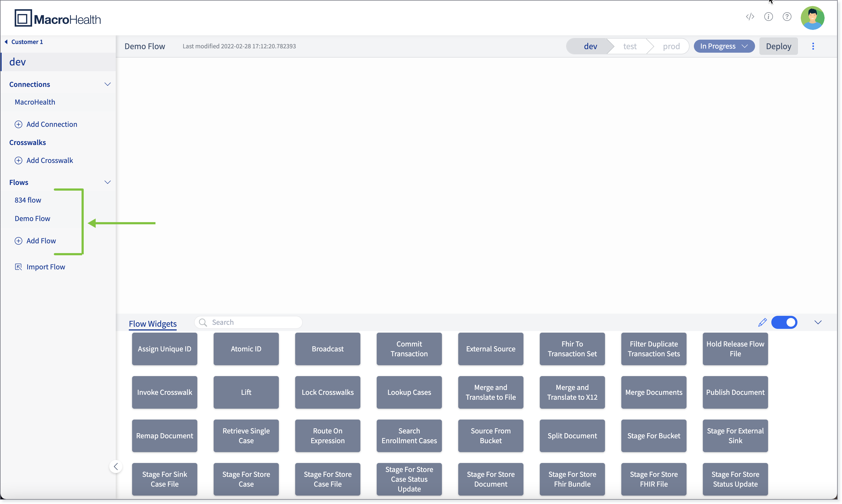The height and width of the screenshot is (504, 842).
Task: Select the Stage For External Sink widget
Action: click(x=736, y=436)
